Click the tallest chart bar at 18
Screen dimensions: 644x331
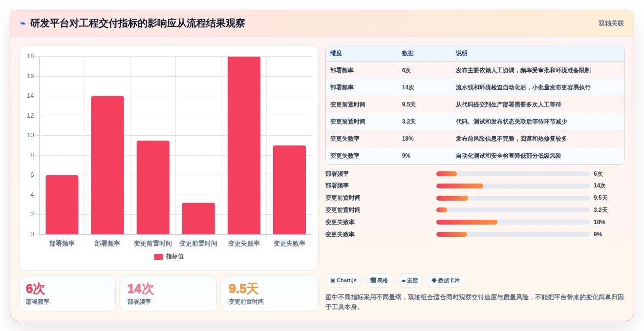[x=244, y=145]
